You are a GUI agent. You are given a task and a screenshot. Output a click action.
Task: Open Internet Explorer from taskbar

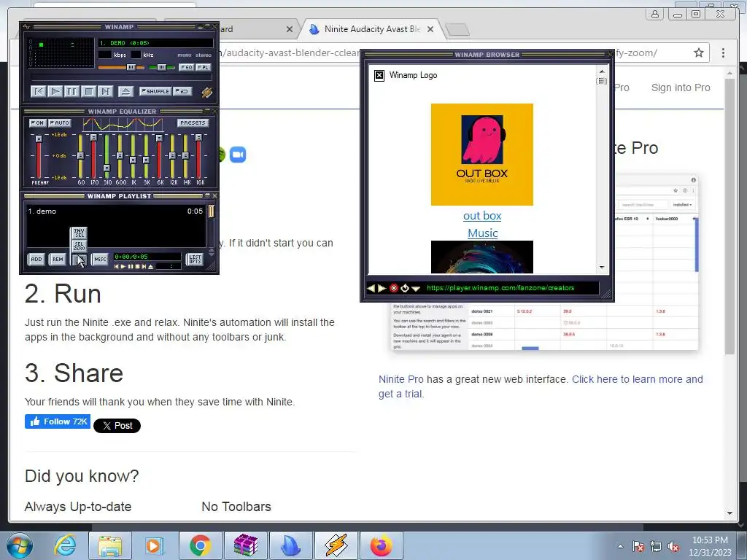[x=65, y=545]
